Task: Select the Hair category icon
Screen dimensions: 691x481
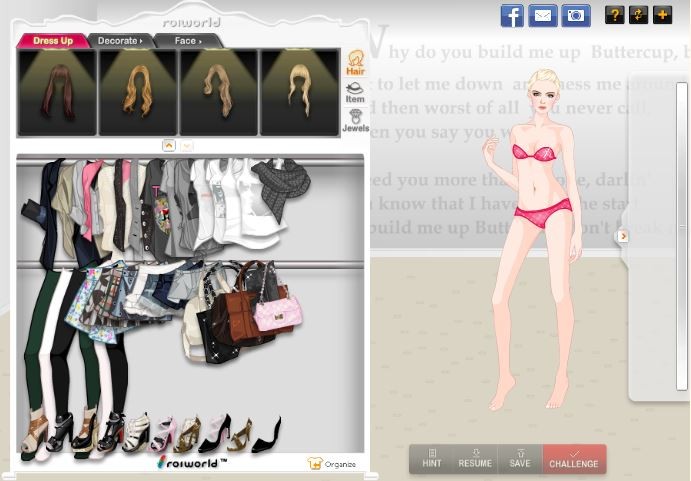Action: tap(355, 63)
